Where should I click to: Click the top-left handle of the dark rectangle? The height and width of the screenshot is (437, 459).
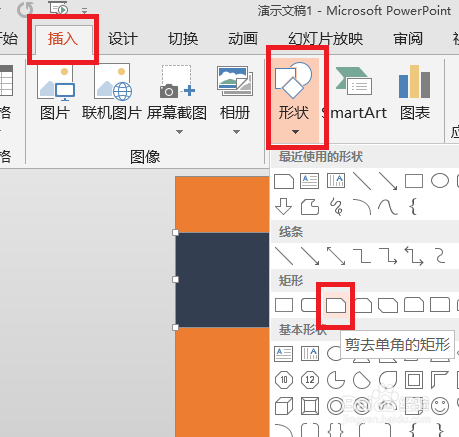click(x=175, y=232)
